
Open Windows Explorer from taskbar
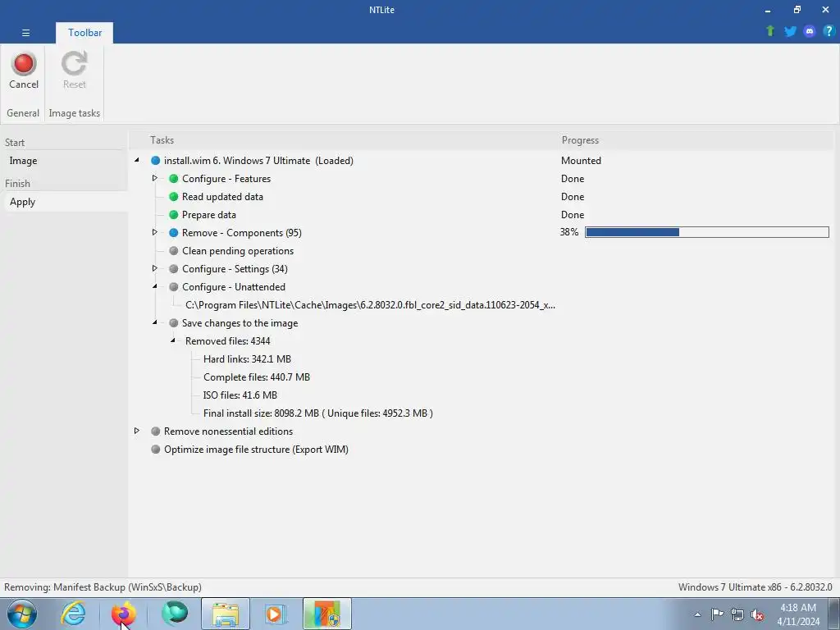tap(226, 614)
